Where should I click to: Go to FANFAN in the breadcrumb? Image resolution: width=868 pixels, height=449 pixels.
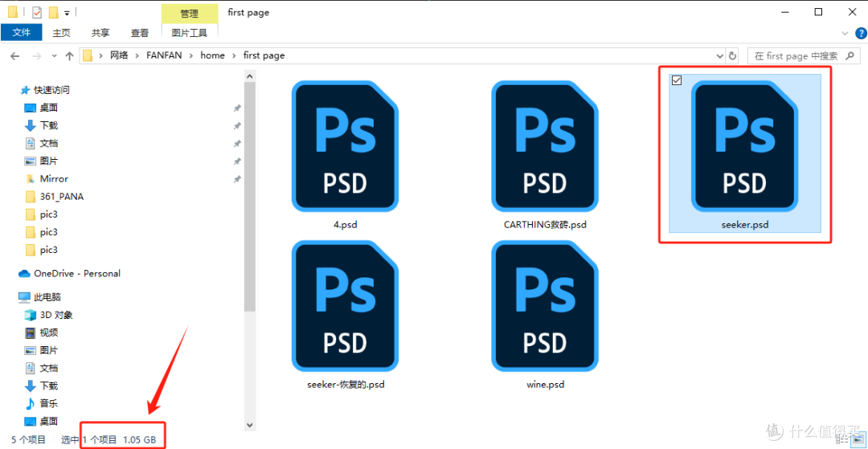(164, 55)
